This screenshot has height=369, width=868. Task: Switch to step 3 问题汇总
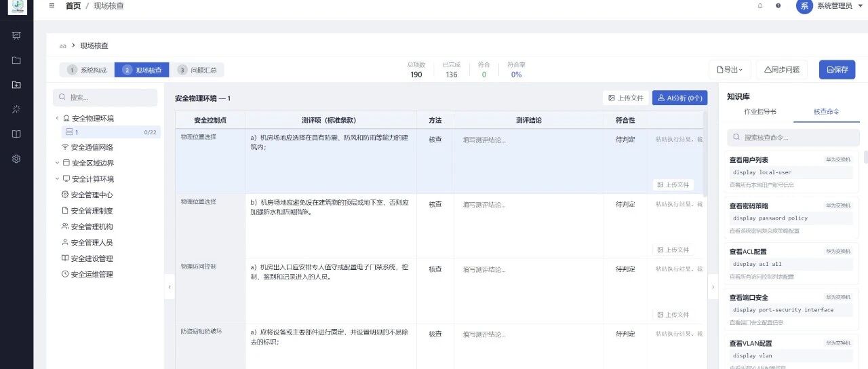[197, 70]
